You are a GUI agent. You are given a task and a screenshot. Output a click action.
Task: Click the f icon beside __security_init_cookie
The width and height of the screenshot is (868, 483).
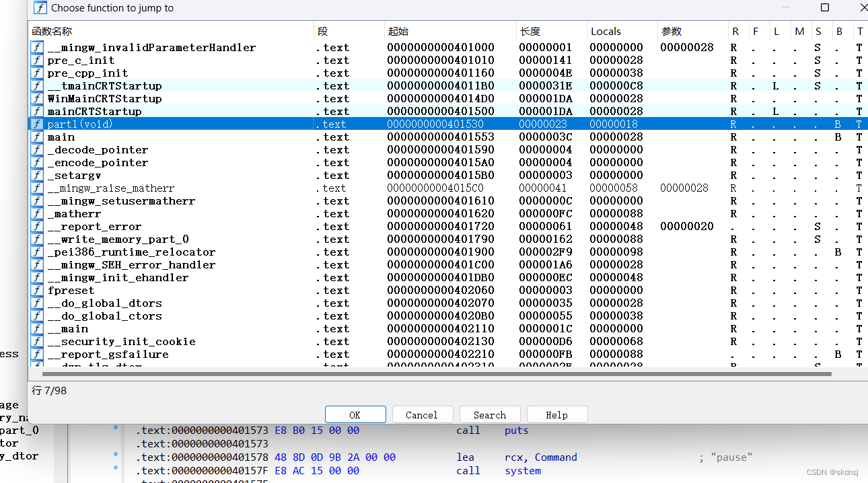(x=36, y=341)
